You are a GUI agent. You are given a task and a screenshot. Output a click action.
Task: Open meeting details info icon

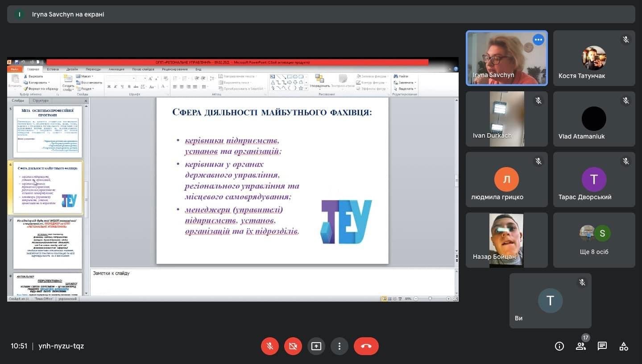click(x=559, y=346)
